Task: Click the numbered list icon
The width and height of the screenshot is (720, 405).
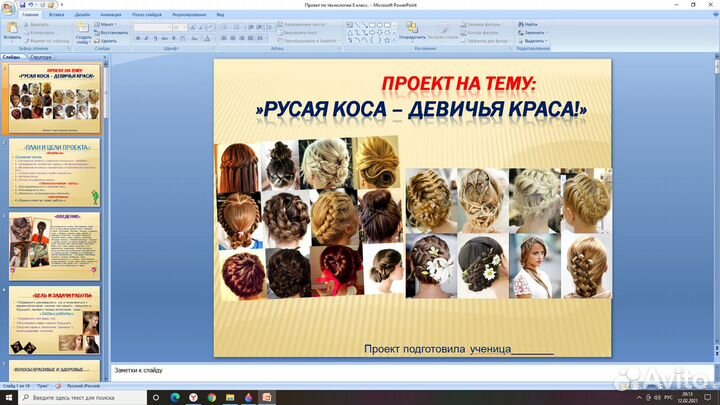Action: [236, 28]
